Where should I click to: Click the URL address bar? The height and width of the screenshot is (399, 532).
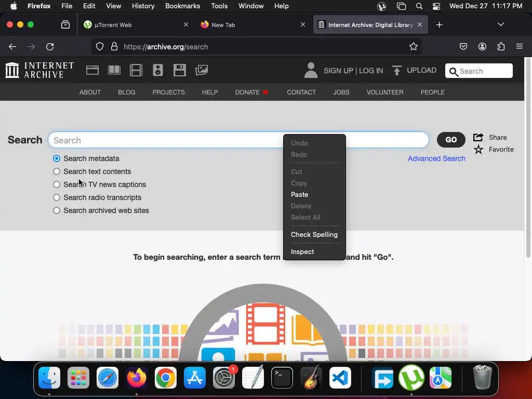coord(256,46)
